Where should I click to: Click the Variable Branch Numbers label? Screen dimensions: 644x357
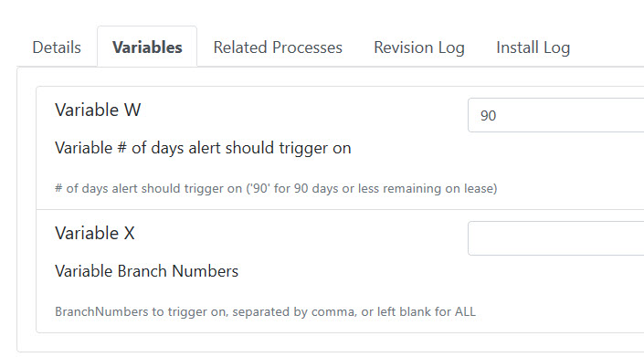(x=147, y=271)
